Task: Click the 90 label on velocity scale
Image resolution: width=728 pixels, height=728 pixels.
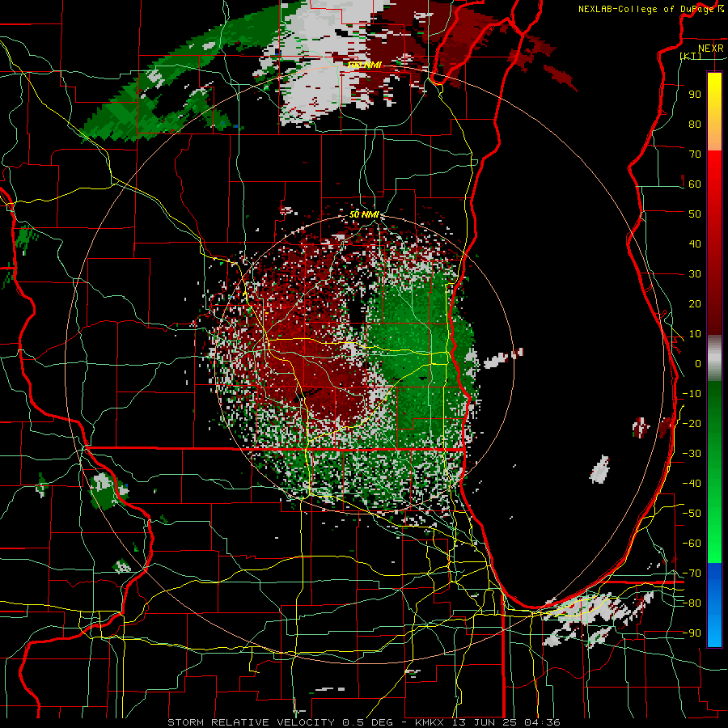Action: (x=695, y=95)
